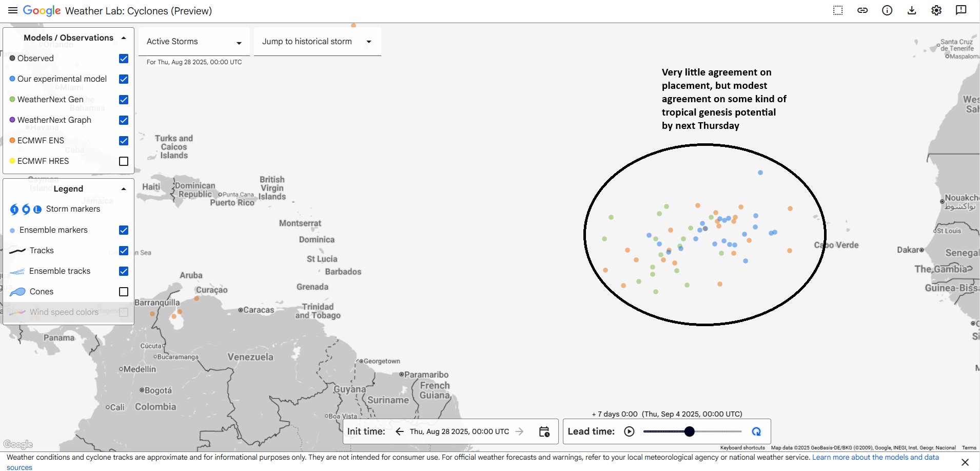Click the Observed gray color dot
The height and width of the screenshot is (471, 980).
[x=12, y=58]
